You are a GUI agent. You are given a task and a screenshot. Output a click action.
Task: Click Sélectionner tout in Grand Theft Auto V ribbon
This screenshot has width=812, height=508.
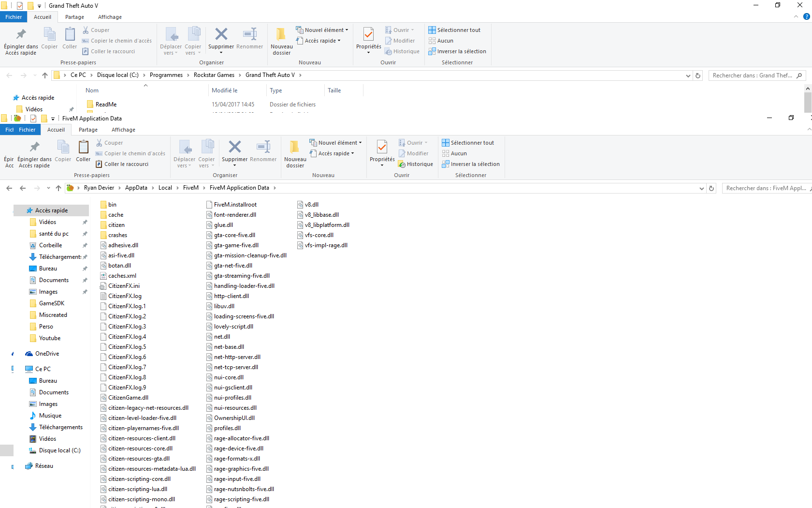[x=454, y=30]
